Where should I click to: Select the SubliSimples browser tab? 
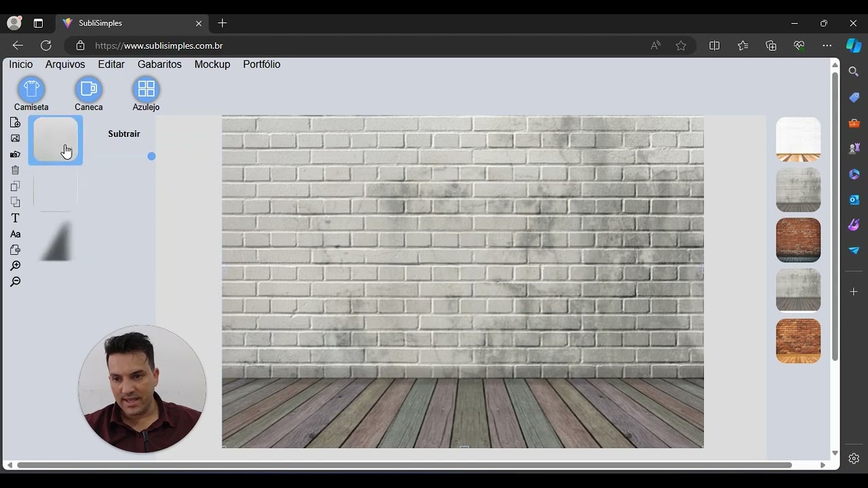tap(132, 23)
